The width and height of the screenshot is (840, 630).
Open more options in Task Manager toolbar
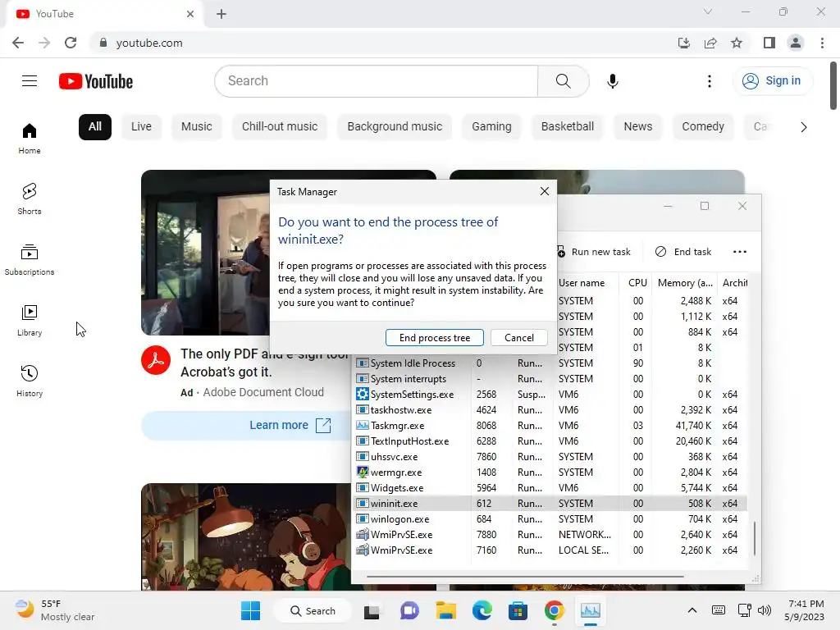point(740,252)
